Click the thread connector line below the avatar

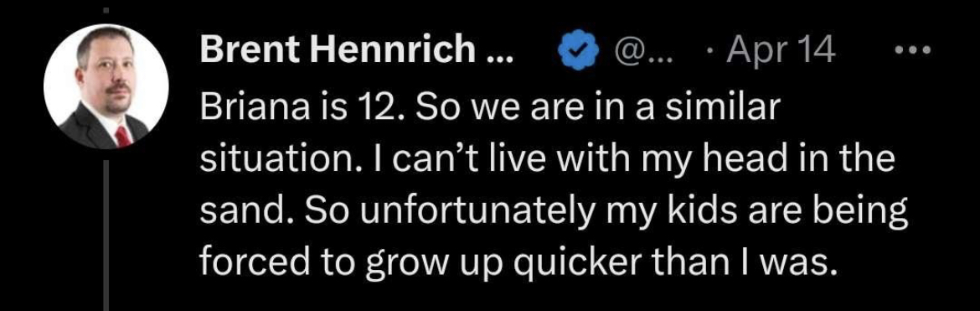[106, 236]
